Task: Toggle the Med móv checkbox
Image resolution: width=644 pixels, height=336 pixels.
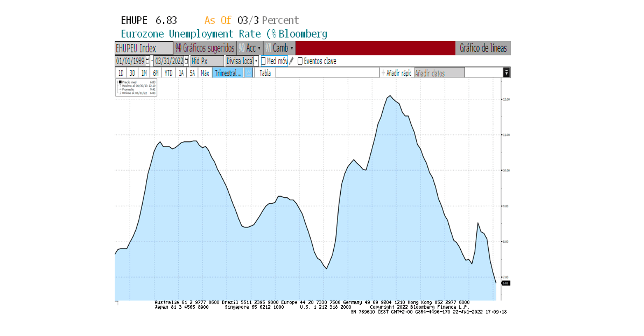Action: tap(263, 61)
